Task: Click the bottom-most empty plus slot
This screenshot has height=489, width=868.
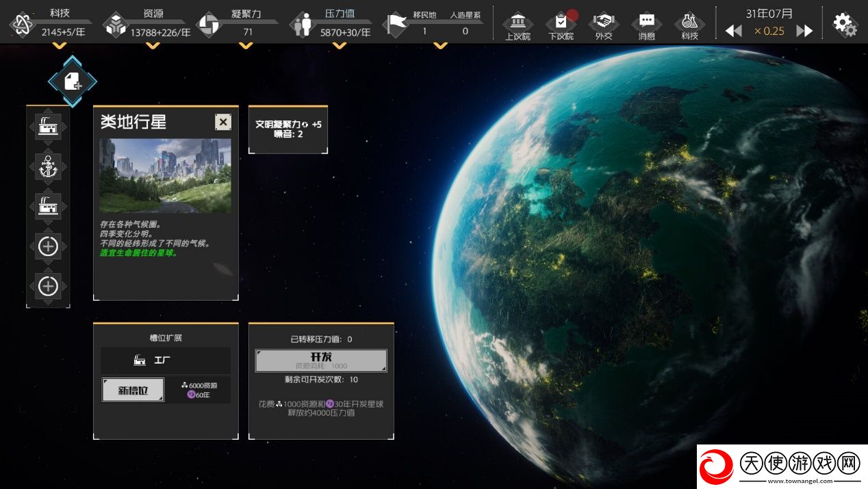Action: (x=48, y=286)
